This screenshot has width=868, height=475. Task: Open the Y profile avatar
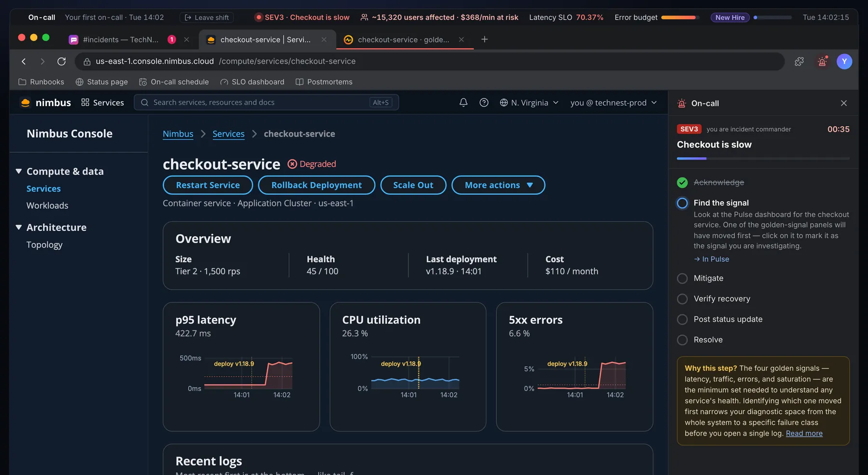pos(844,61)
